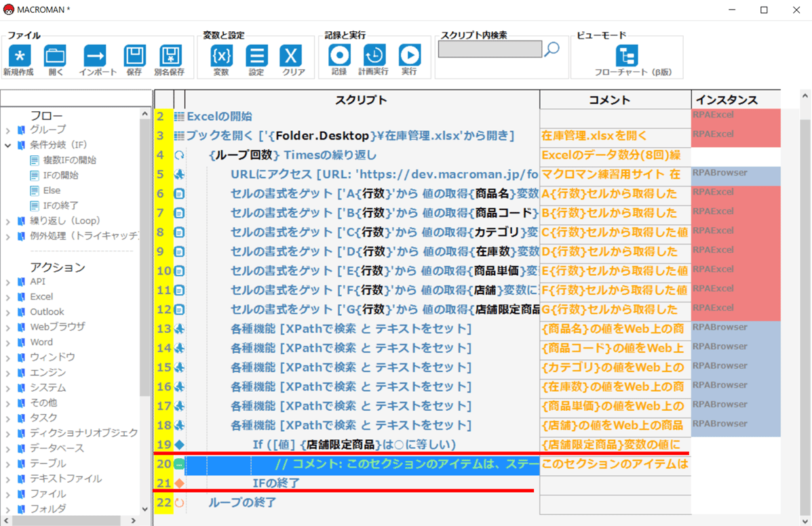Image resolution: width=812 pixels, height=526 pixels.
Task: Start recording with 記録 icon
Action: click(340, 55)
